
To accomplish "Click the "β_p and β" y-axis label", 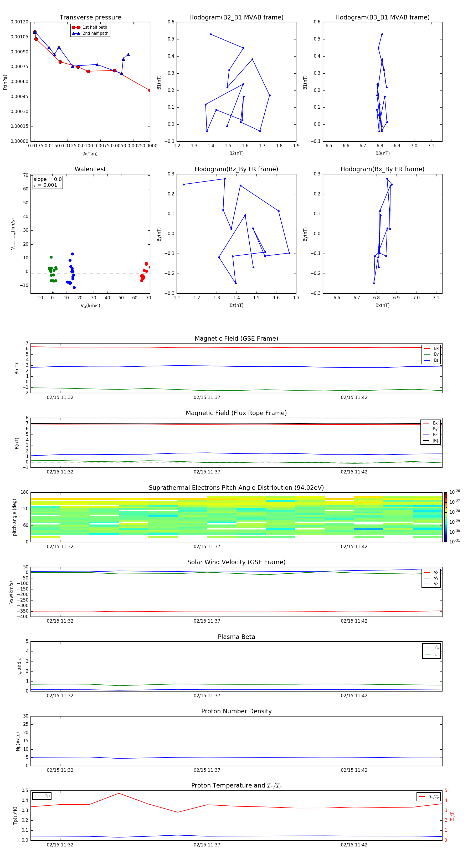I will coord(19,666).
